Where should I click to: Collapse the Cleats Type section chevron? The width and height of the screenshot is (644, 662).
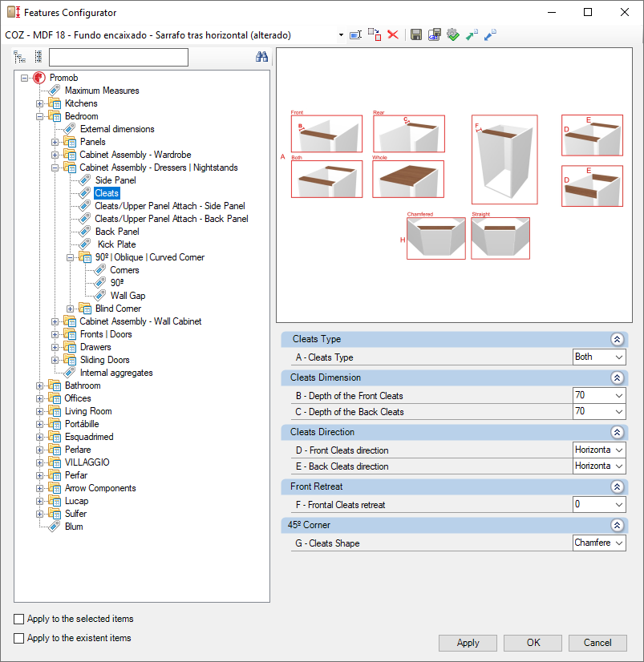(617, 339)
